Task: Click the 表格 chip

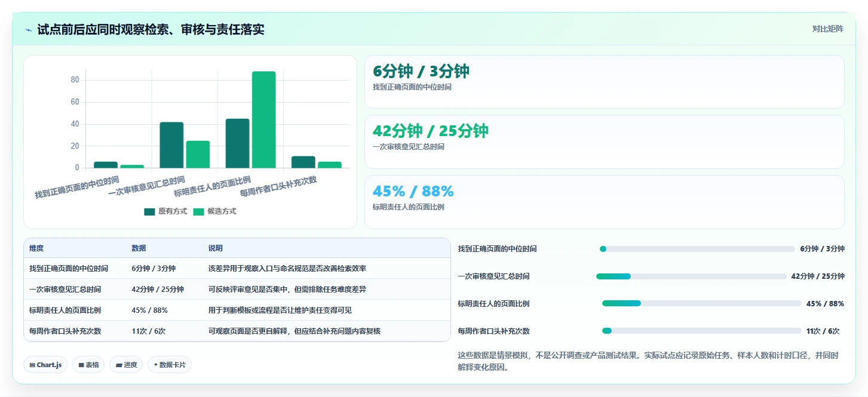Action: (88, 365)
